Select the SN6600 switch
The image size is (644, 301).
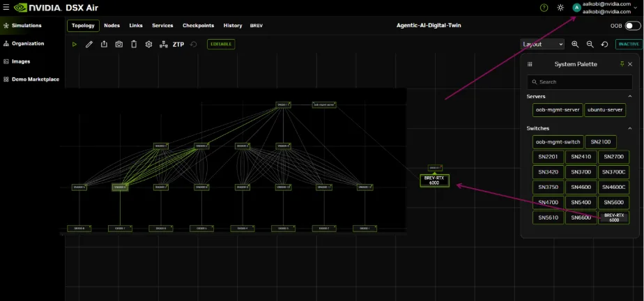pyautogui.click(x=581, y=217)
